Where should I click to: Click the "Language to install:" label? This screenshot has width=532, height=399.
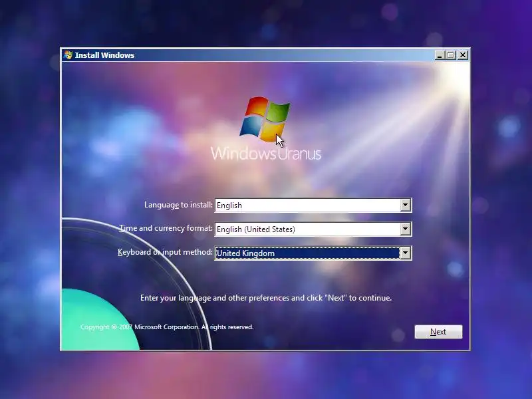(x=178, y=205)
